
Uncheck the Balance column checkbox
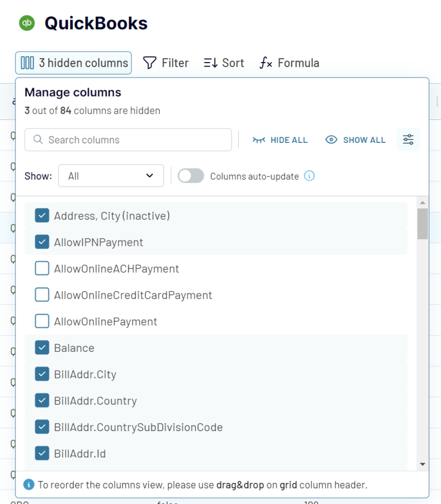click(42, 347)
